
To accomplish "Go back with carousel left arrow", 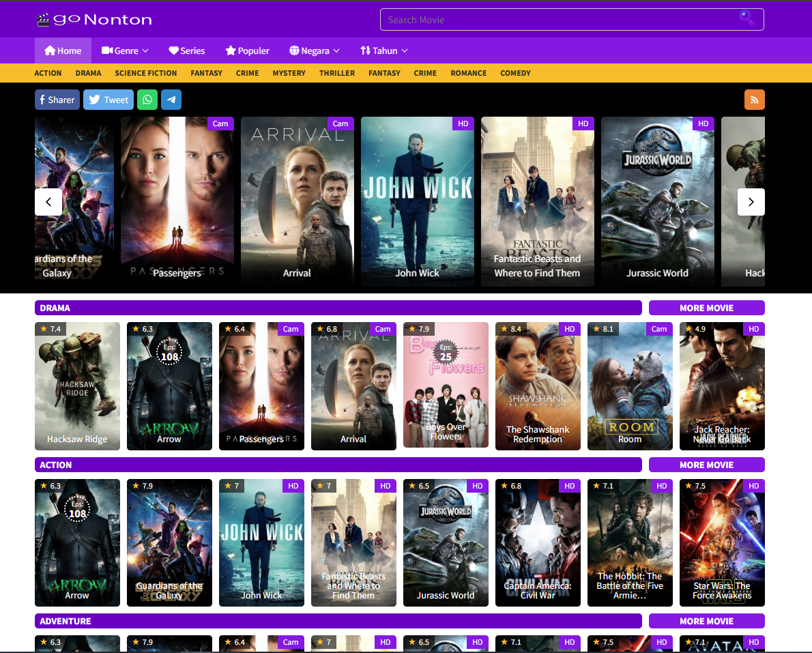I will (48, 202).
